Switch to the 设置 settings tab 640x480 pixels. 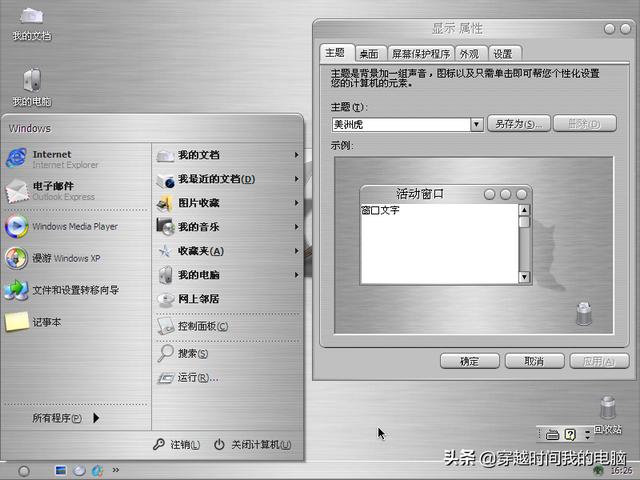pos(503,54)
